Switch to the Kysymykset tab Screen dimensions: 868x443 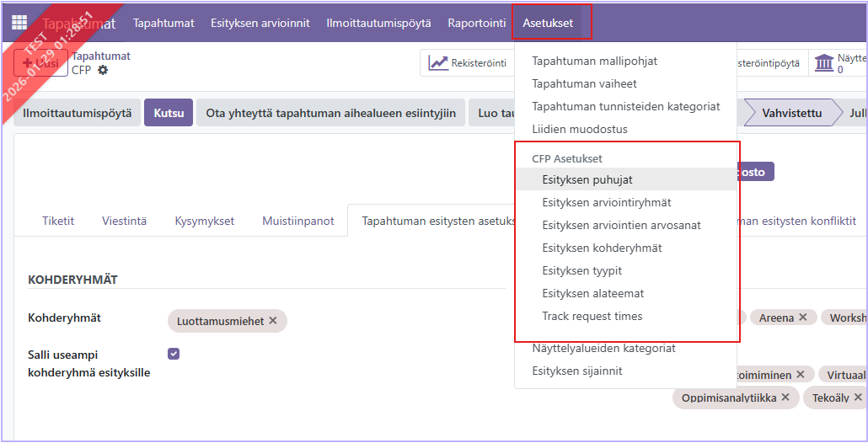pos(205,221)
